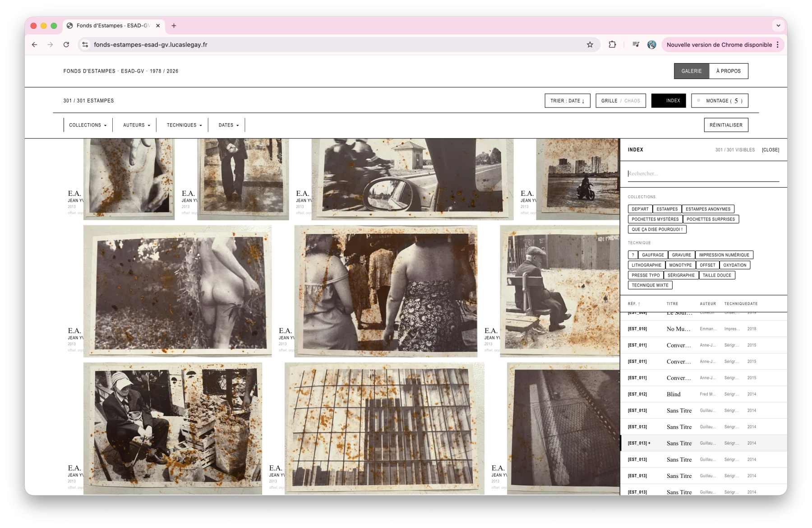812x528 pixels.
Task: Open the seated man with crates print
Action: (x=173, y=429)
